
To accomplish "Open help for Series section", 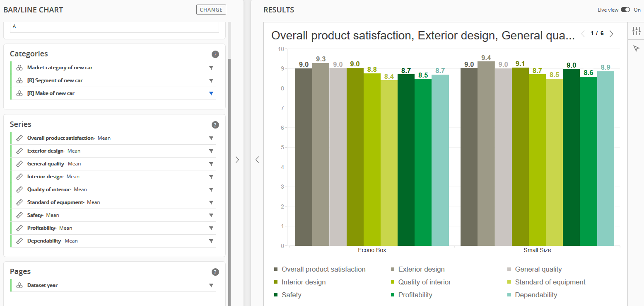I will coord(215,125).
